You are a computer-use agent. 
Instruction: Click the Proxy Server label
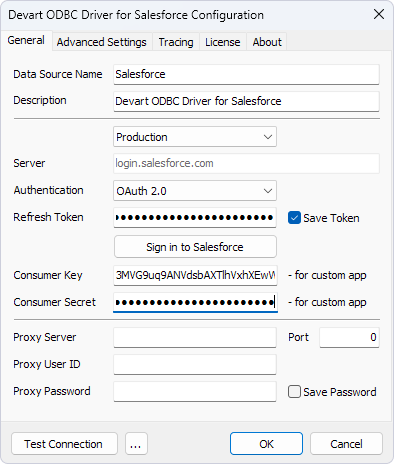click(45, 337)
